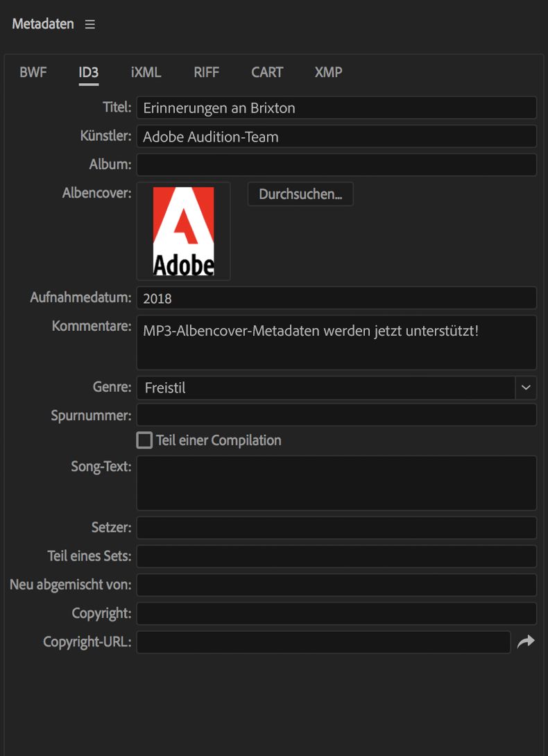This screenshot has height=756, width=548.
Task: Click the Titel input field
Action: pos(336,108)
